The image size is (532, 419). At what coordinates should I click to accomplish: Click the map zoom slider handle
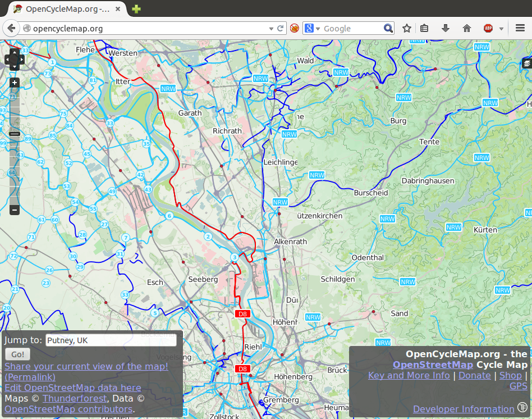[x=15, y=134]
